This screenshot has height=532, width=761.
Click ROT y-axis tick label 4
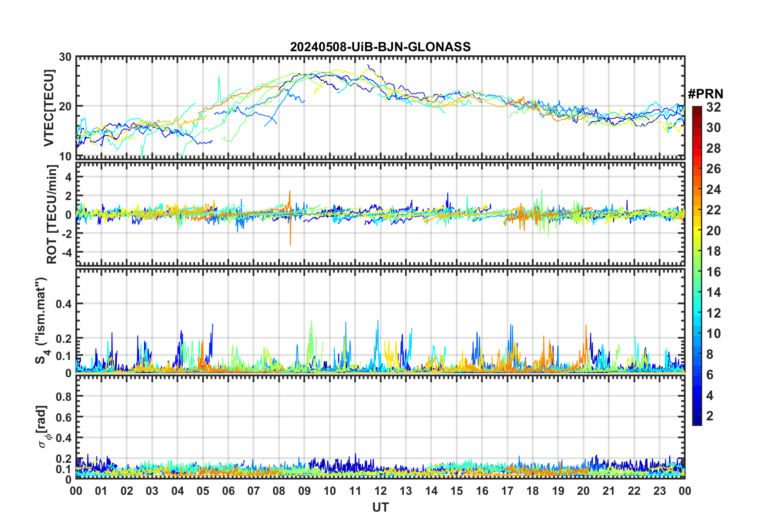[x=69, y=177]
